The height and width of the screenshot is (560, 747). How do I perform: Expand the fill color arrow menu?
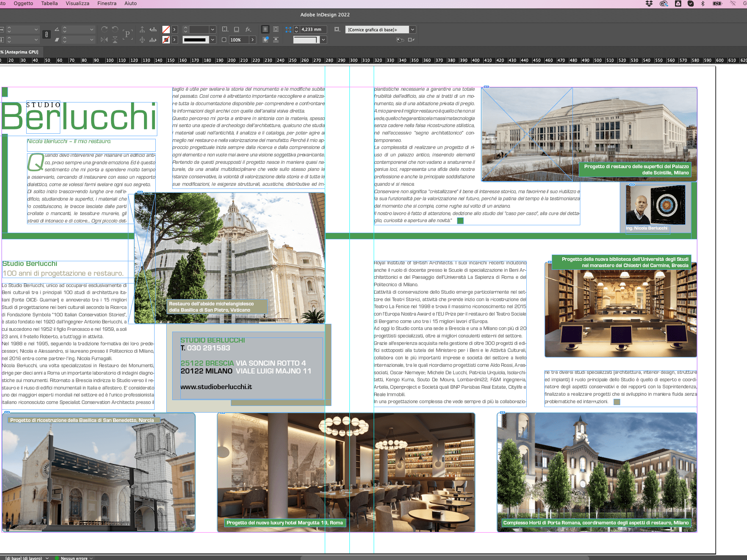coord(175,29)
